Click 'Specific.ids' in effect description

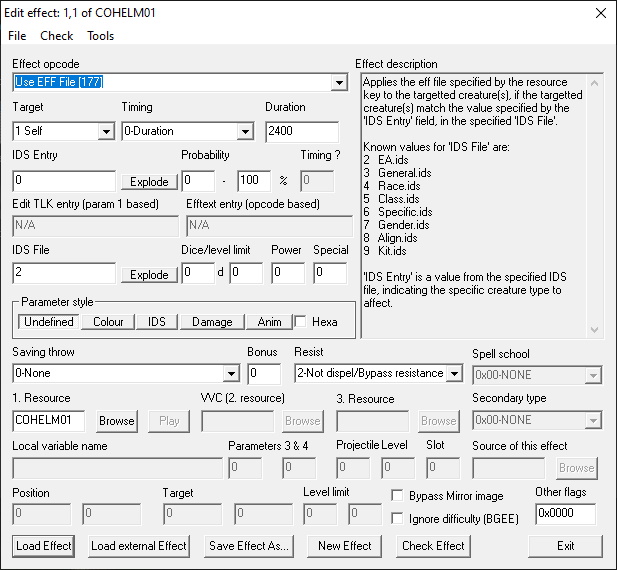tap(405, 212)
